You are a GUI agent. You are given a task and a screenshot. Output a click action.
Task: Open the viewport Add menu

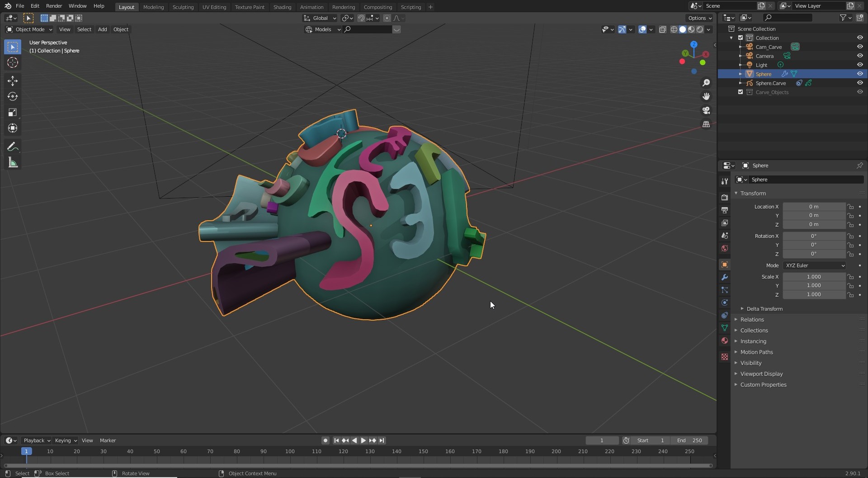[103, 29]
